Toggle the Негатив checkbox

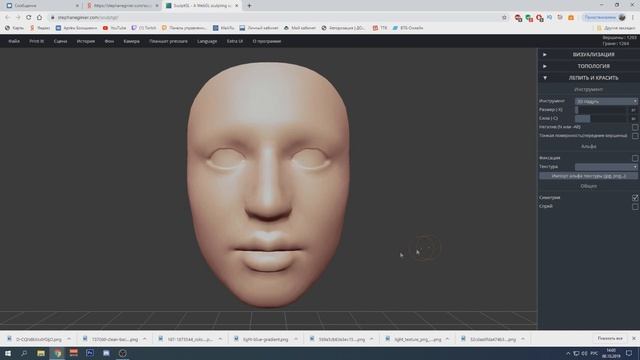(x=635, y=127)
